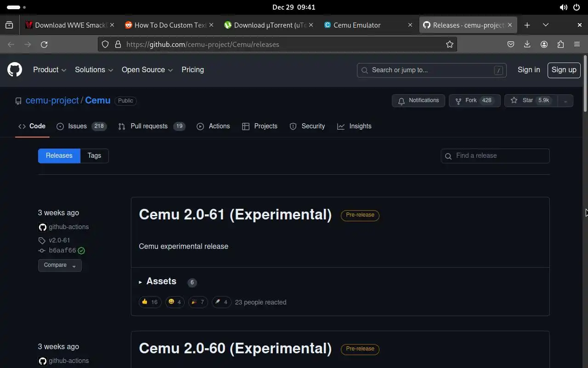
Task: Open the Insights tab
Action: [x=354, y=126]
